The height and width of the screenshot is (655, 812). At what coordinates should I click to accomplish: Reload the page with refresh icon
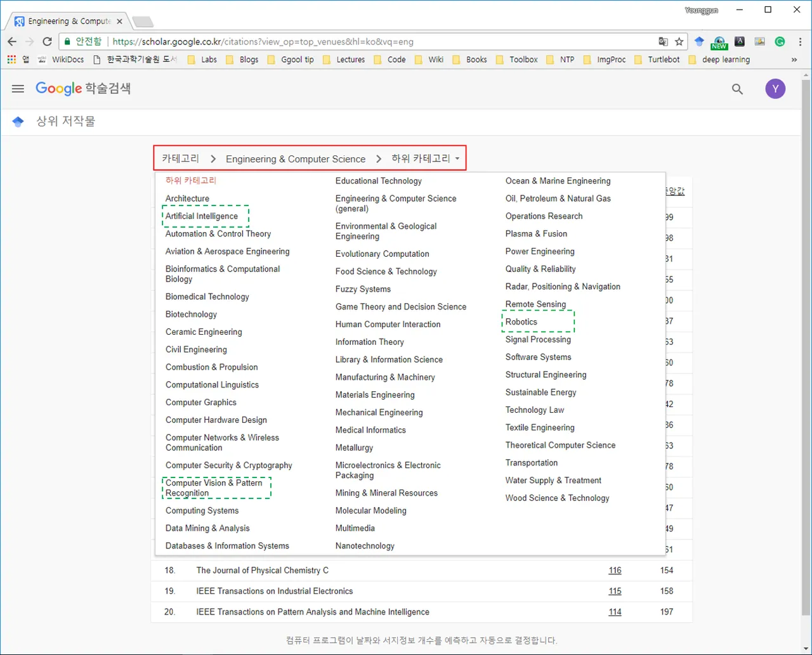click(47, 41)
